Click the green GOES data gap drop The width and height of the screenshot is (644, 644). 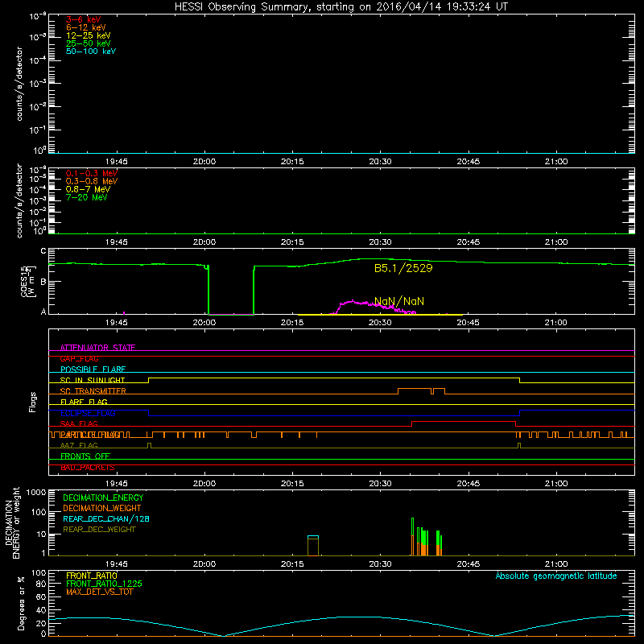pyautogui.click(x=231, y=290)
